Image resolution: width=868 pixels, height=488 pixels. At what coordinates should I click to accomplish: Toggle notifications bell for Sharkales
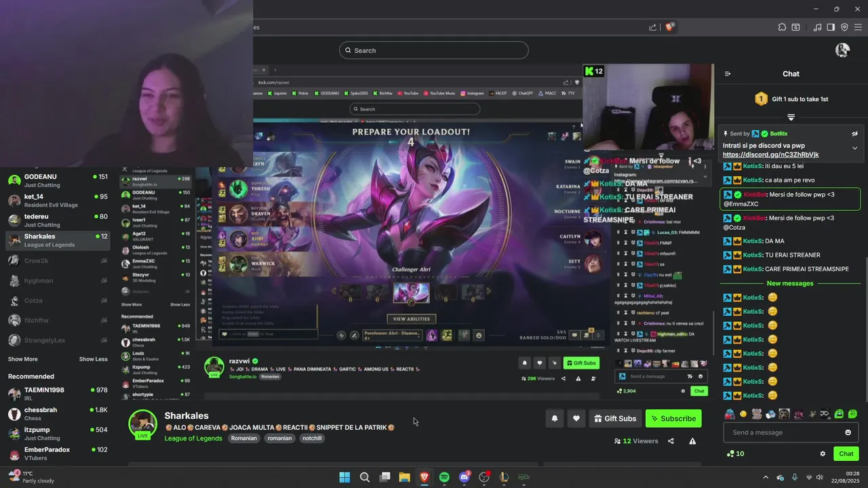coord(554,419)
